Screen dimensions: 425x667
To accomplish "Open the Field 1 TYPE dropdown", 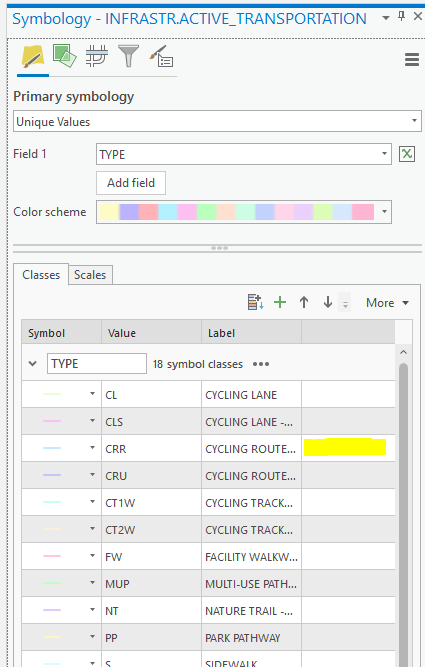I will 244,154.
